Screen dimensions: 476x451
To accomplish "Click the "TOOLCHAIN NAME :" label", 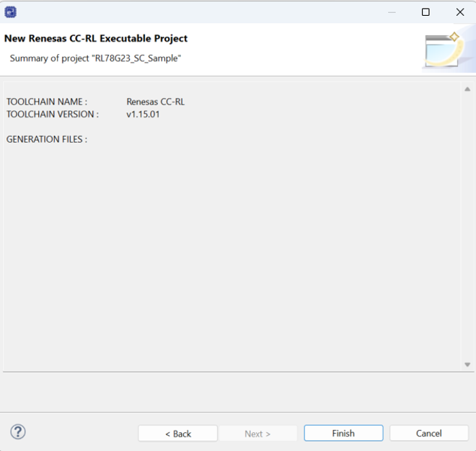I will [x=47, y=102].
